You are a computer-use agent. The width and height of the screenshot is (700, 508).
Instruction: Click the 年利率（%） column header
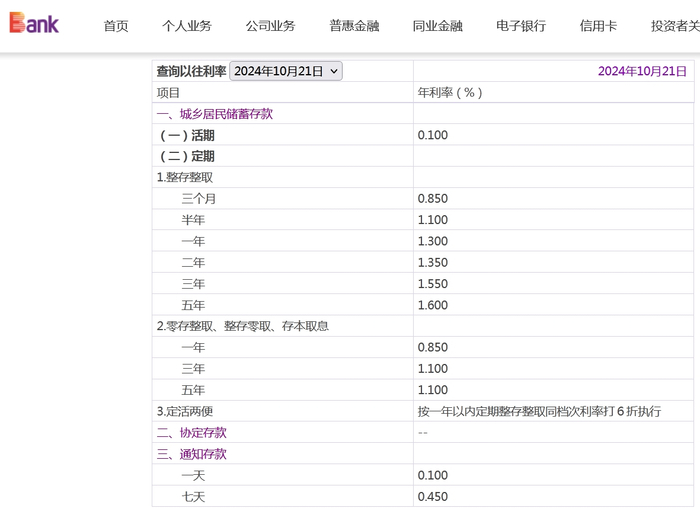click(x=450, y=92)
